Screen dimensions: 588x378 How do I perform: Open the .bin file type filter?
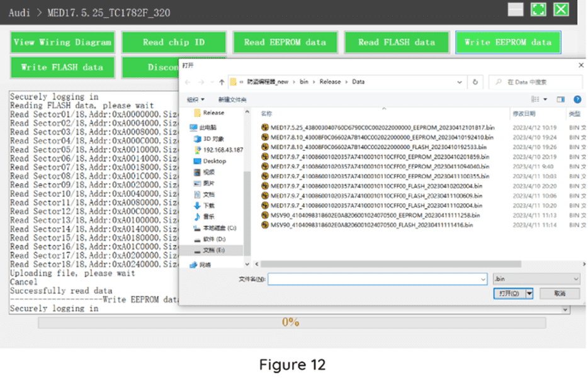[536, 279]
